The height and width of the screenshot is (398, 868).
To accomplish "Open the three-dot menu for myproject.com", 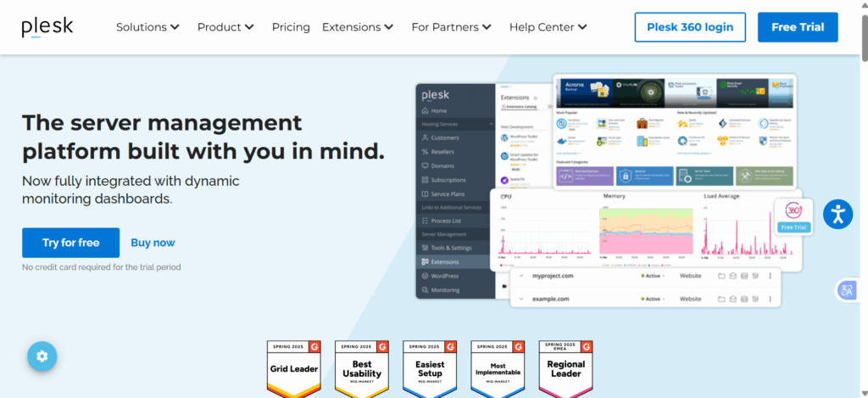I will coord(770,276).
